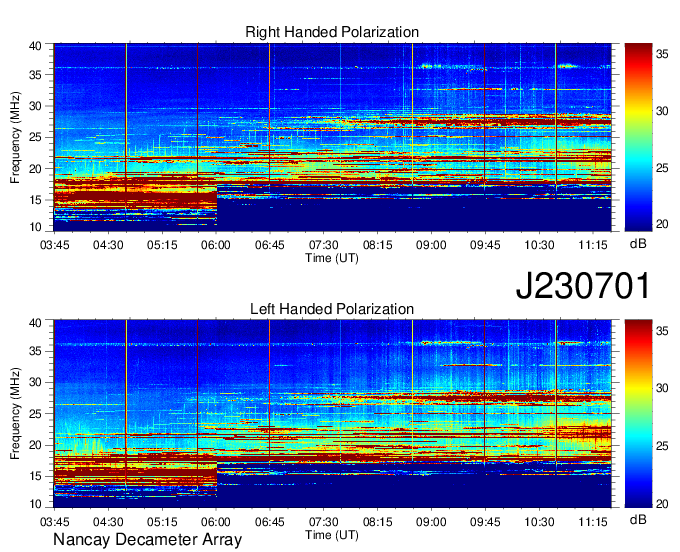
Task: Click the 06:00 tick under left-handed plot
Action: pyautogui.click(x=216, y=522)
